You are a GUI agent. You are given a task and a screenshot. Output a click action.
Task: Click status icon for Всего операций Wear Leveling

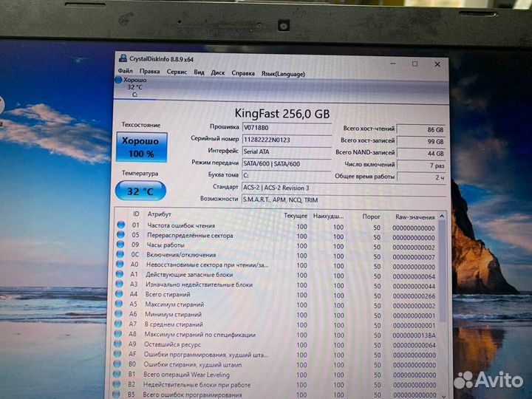click(117, 374)
